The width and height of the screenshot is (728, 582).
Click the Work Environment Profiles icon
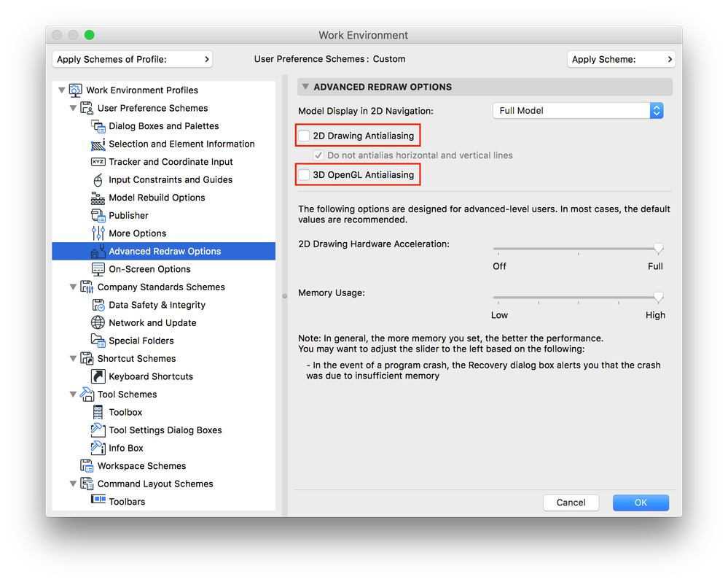pyautogui.click(x=75, y=90)
